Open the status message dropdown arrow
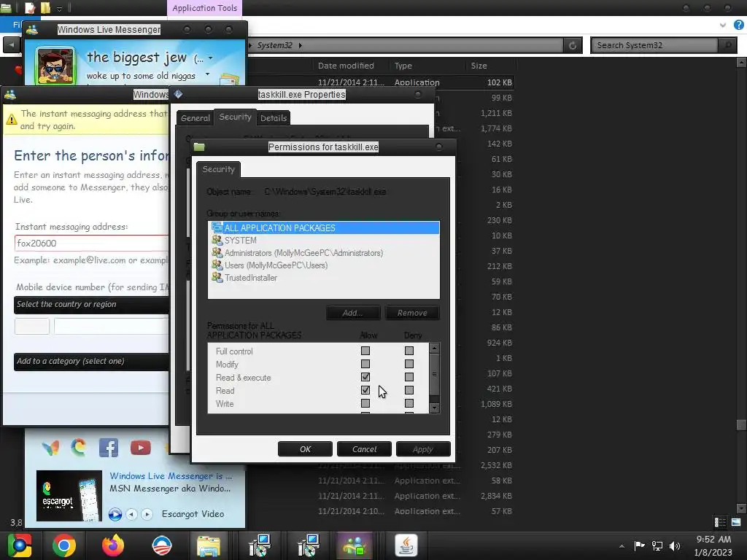This screenshot has height=560, width=747. coord(207,74)
